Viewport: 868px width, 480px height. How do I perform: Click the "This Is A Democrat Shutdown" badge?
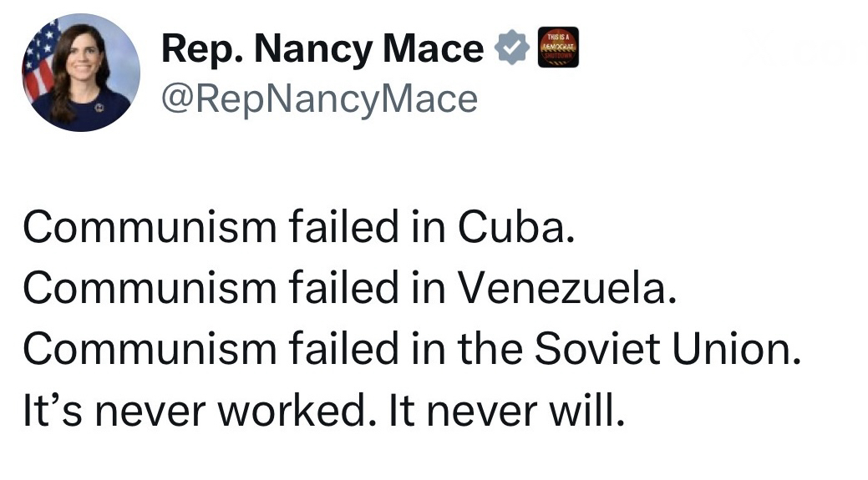(558, 48)
